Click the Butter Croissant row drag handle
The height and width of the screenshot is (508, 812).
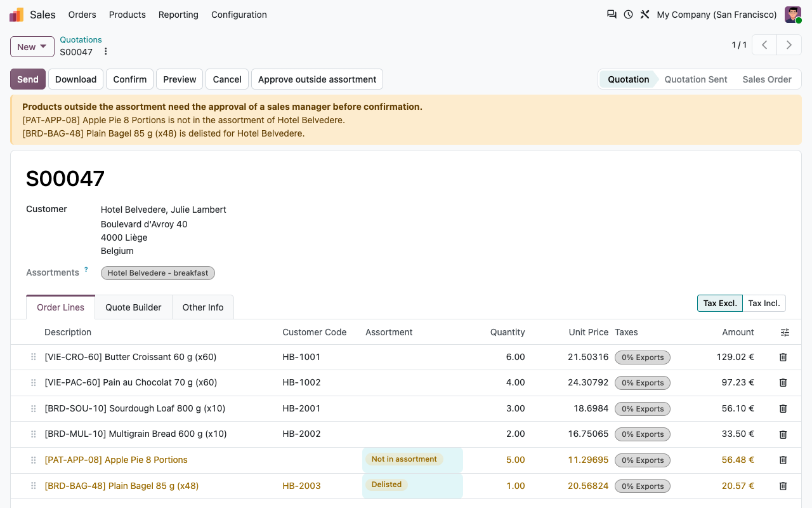[x=33, y=358]
